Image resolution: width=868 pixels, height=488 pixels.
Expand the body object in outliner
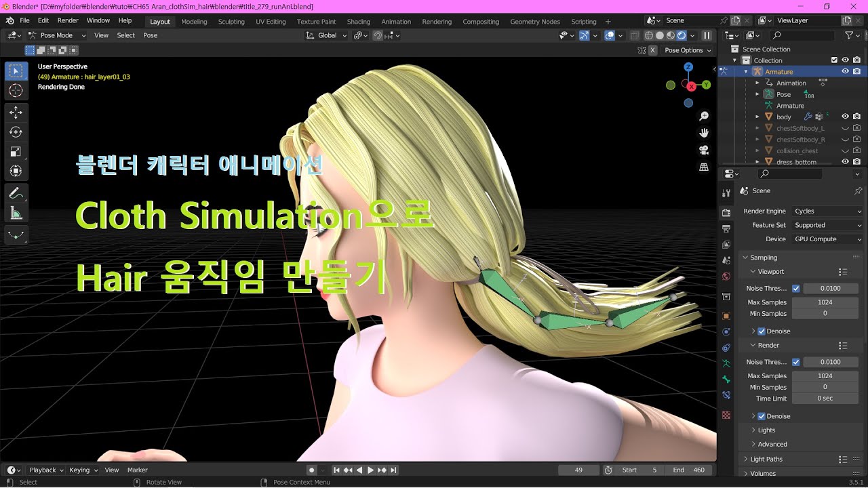click(x=757, y=117)
